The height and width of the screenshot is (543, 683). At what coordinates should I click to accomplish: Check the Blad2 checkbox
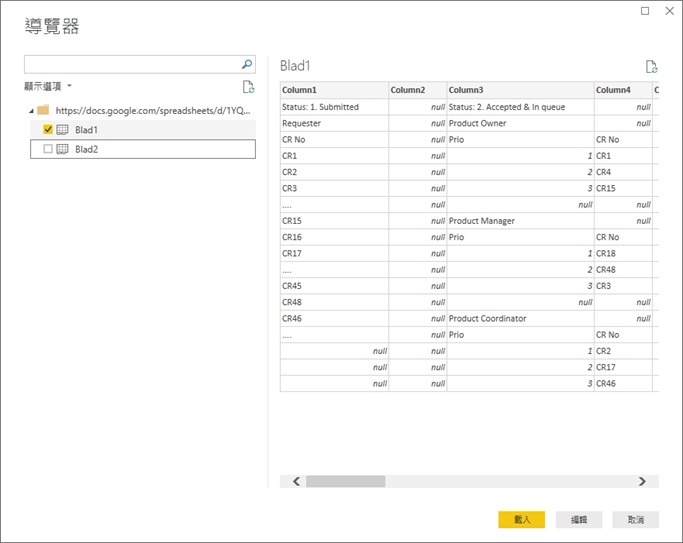[47, 149]
